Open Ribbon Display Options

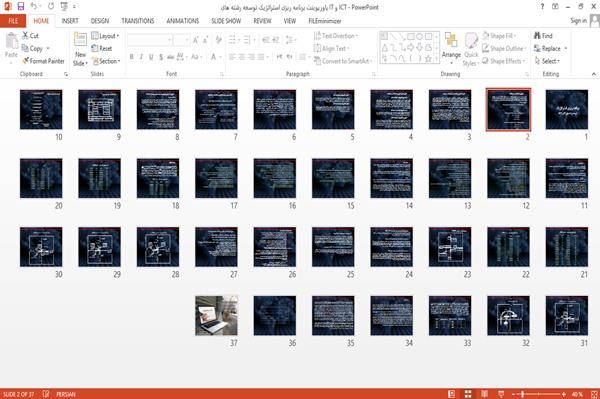(x=555, y=7)
